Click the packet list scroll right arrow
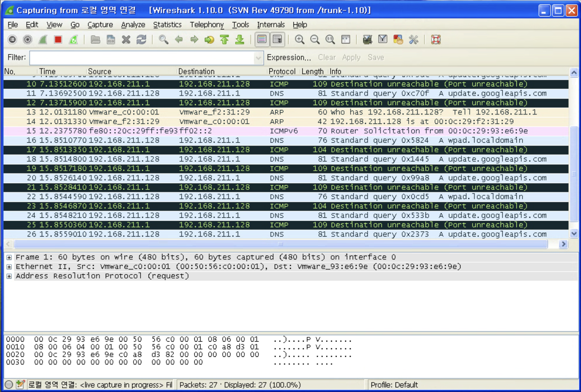Viewport: 581px width, 392px height. (564, 244)
